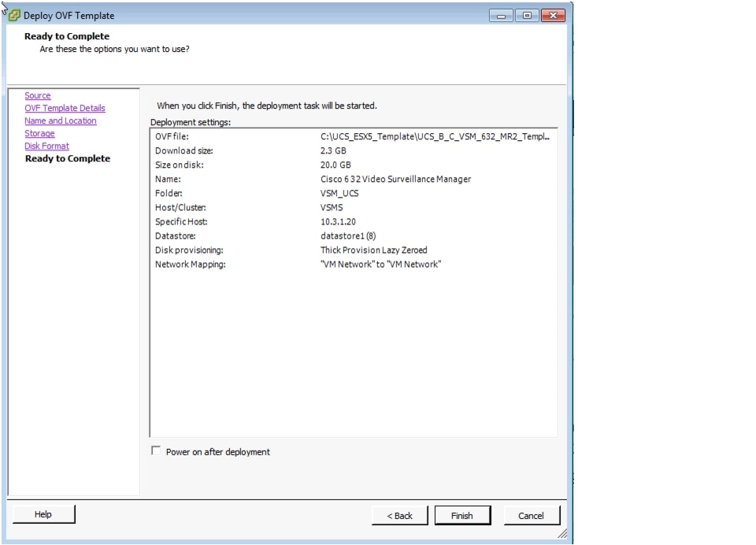
Task: Go back using the Back button
Action: (x=400, y=515)
